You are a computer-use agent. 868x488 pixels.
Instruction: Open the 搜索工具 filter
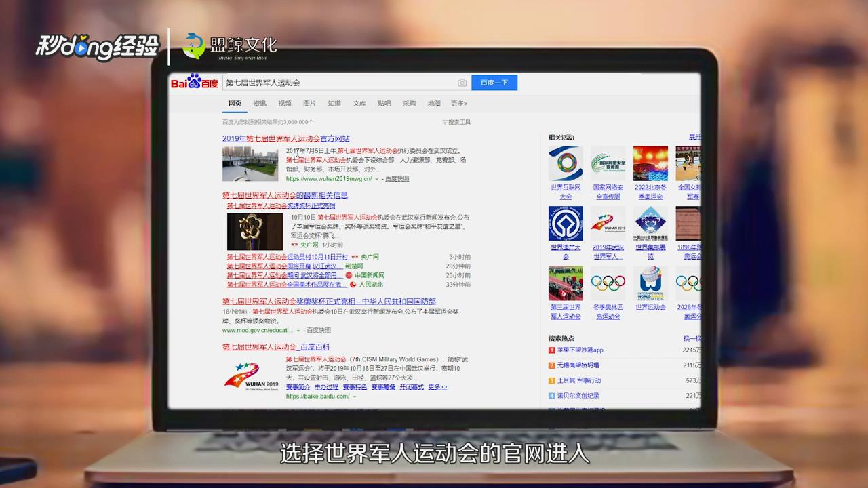tap(456, 122)
